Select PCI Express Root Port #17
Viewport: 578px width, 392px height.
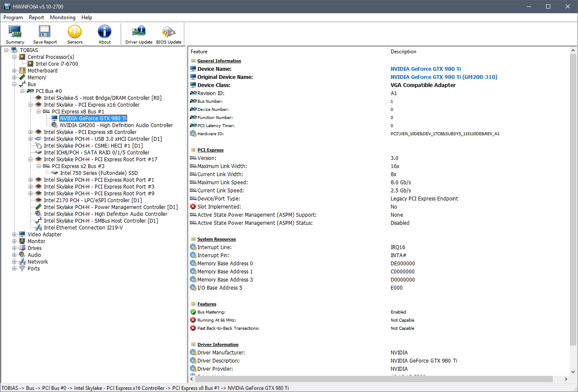(x=101, y=160)
